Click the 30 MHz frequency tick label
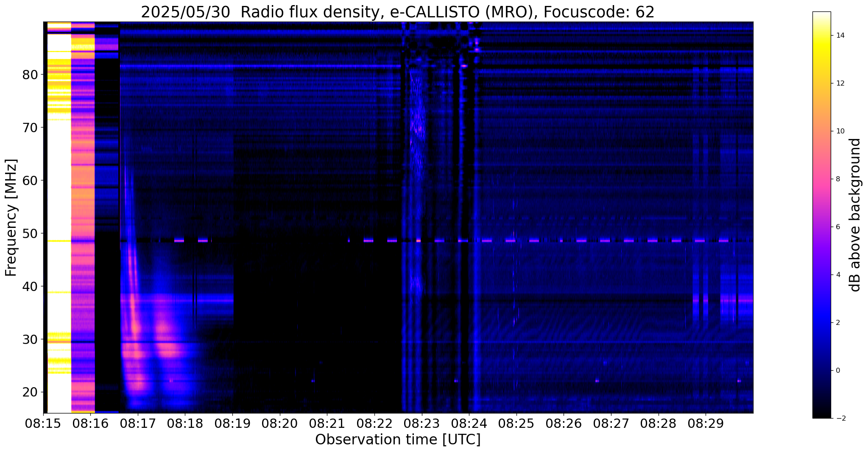This screenshot has width=868, height=452. 30,339
